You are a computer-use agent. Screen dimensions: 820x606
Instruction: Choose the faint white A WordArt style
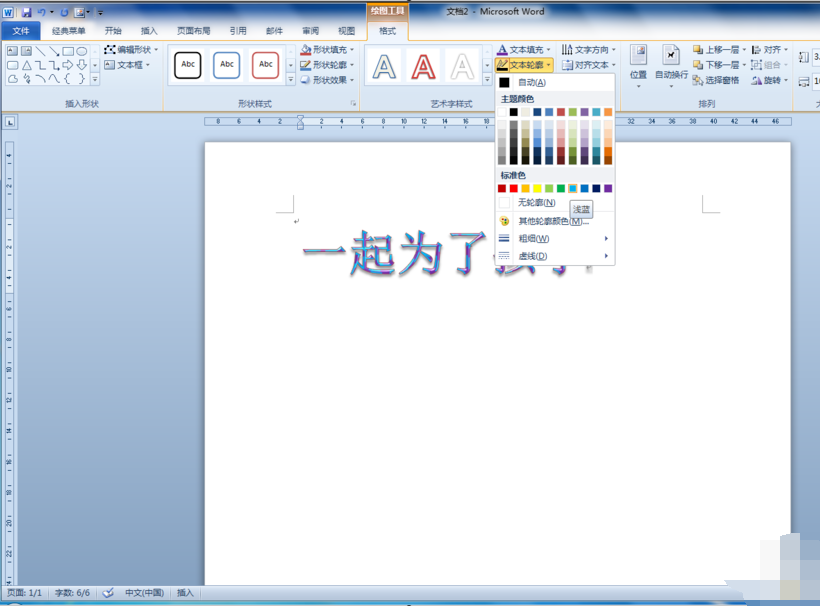[462, 66]
